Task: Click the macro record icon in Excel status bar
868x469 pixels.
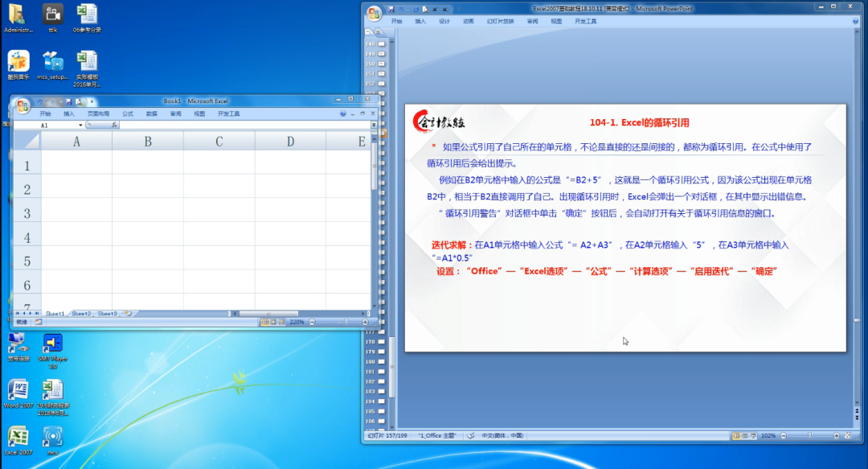Action: pyautogui.click(x=39, y=322)
